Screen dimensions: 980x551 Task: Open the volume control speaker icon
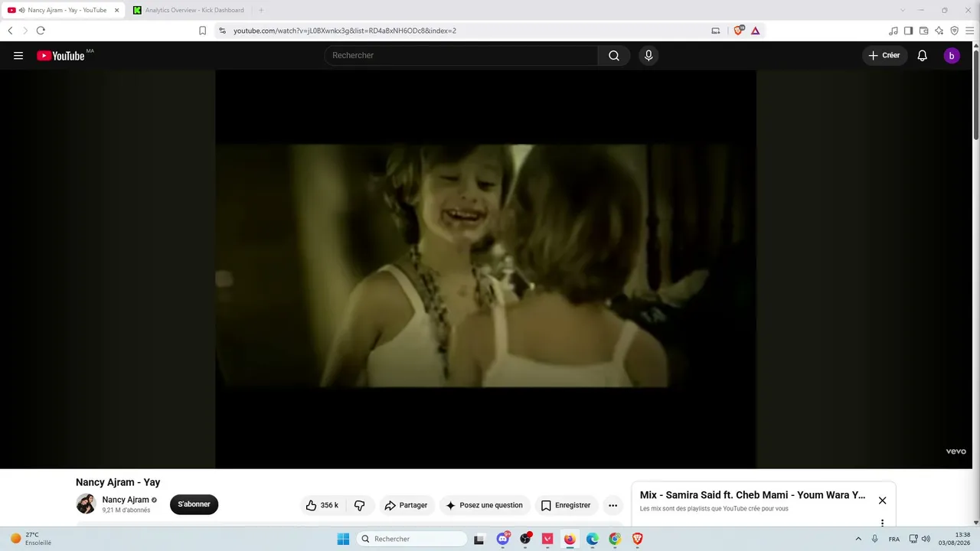pyautogui.click(x=926, y=539)
